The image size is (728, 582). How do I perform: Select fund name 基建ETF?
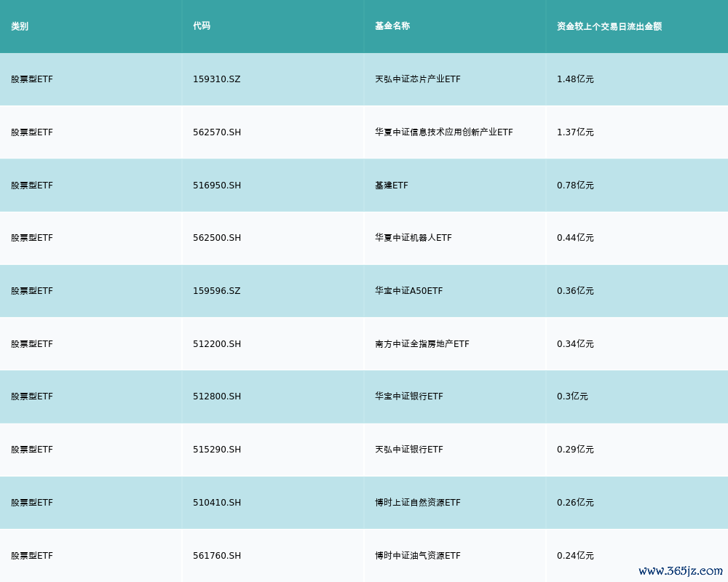(x=392, y=186)
